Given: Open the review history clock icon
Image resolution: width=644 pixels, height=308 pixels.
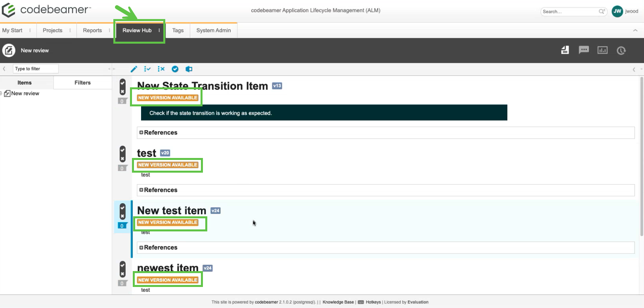Looking at the screenshot, I should pos(621,50).
